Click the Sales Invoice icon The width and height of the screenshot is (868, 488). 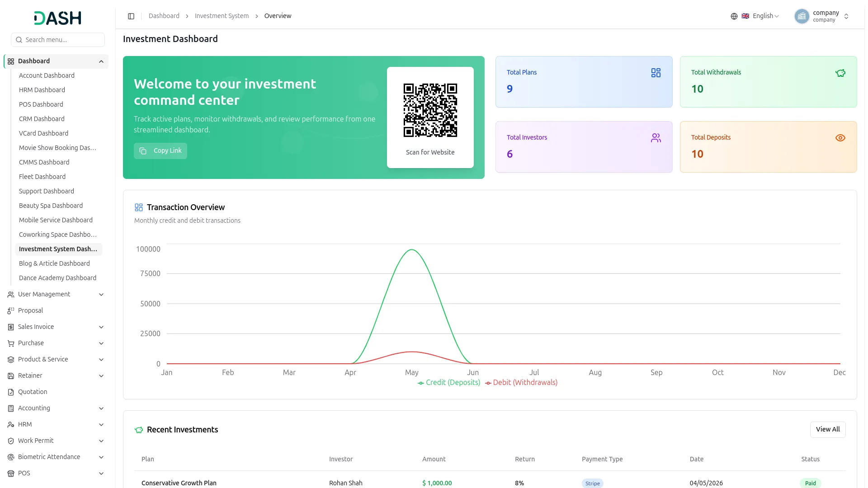click(11, 327)
